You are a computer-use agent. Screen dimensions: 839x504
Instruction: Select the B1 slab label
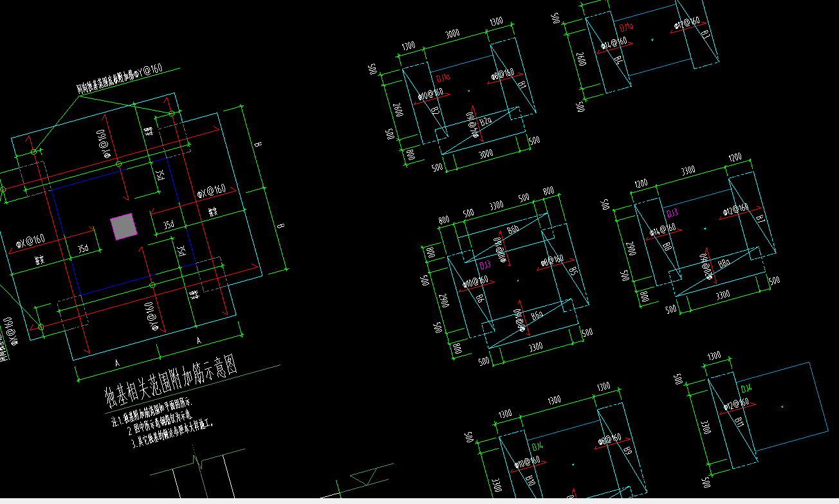tap(522, 85)
